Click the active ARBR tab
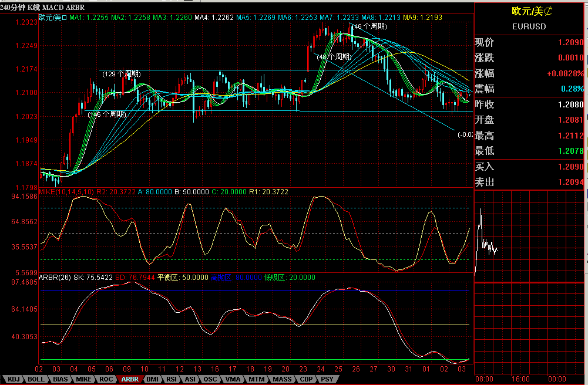The image size is (588, 385). [130, 379]
